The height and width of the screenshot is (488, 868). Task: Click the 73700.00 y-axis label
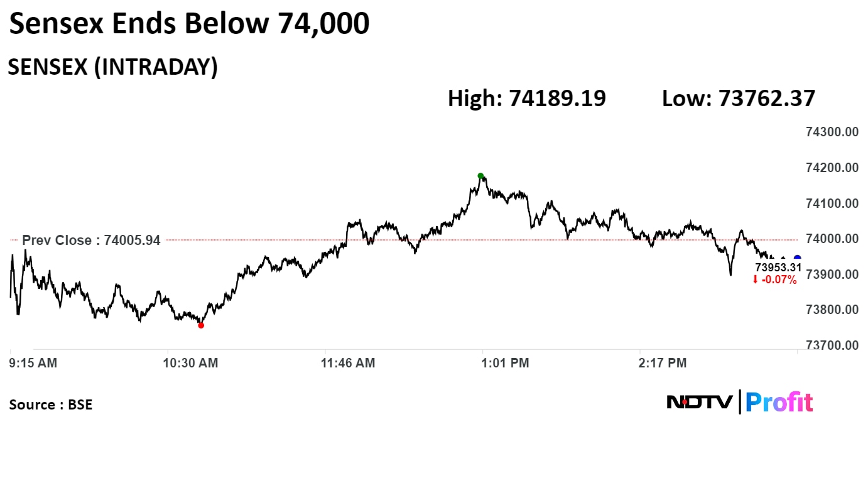coord(832,345)
